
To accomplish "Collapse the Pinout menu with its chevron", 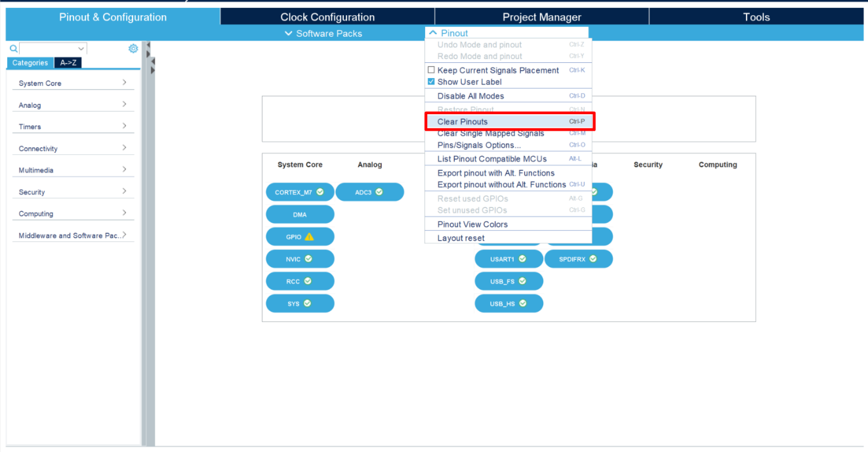I will (433, 32).
